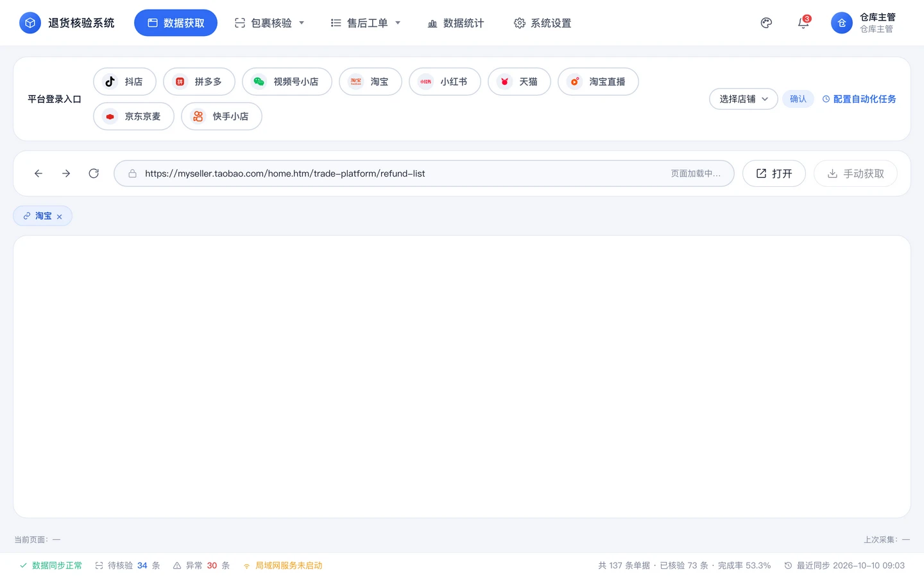This screenshot has width=924, height=578.
Task: Click the 仓库主管 user avatar
Action: 842,23
